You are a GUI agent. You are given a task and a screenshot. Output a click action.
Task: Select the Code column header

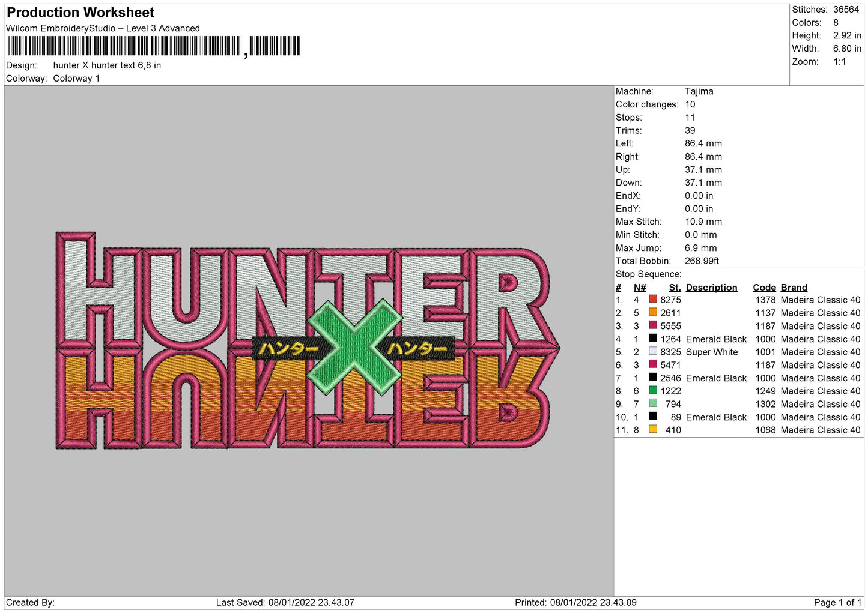tap(764, 288)
